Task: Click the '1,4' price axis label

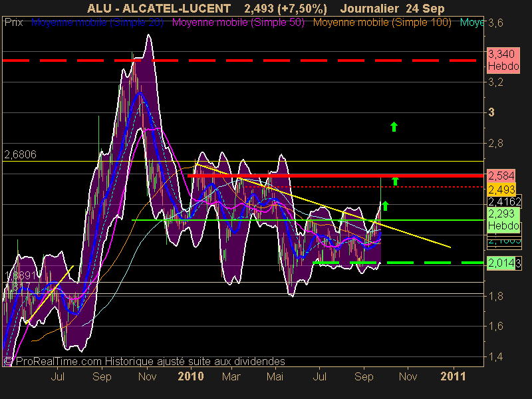Action: [x=495, y=356]
